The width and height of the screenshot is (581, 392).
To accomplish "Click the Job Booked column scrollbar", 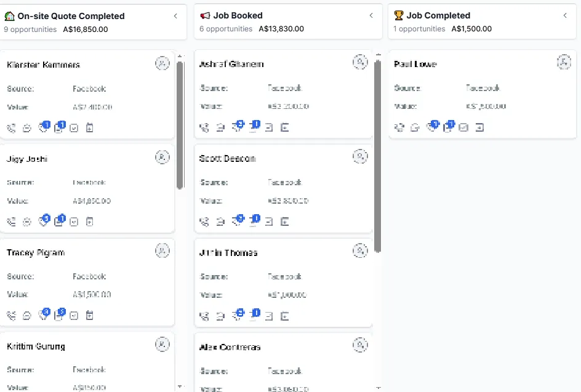I will coord(378,156).
